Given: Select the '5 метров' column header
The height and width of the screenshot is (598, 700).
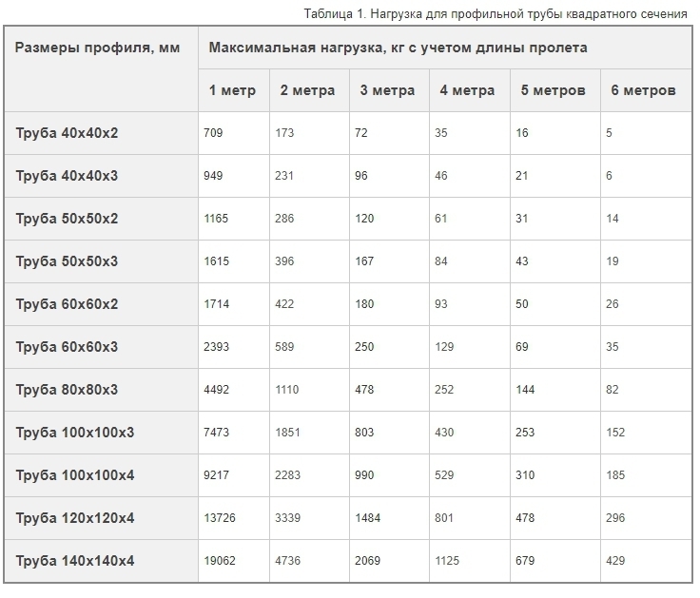Looking at the screenshot, I should [552, 91].
